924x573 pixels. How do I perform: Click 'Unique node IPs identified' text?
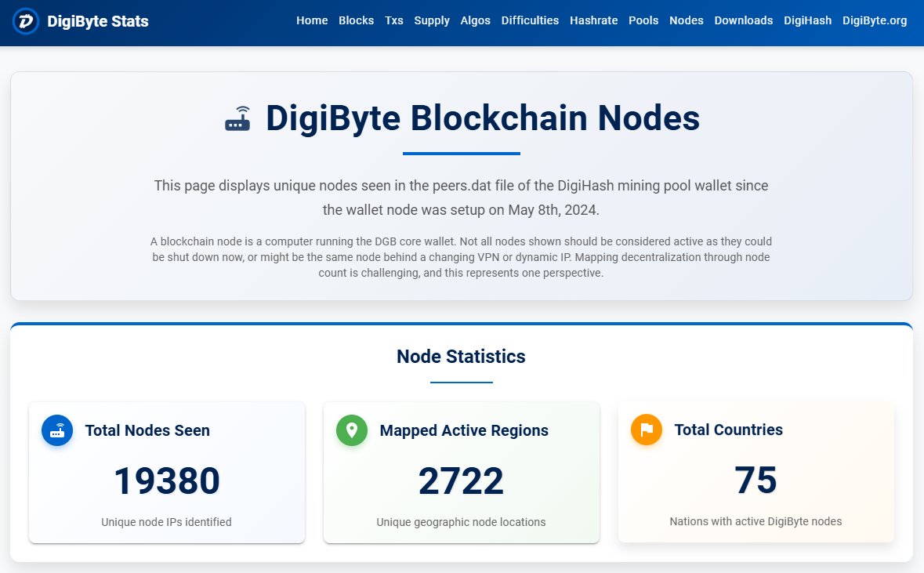[x=166, y=522]
